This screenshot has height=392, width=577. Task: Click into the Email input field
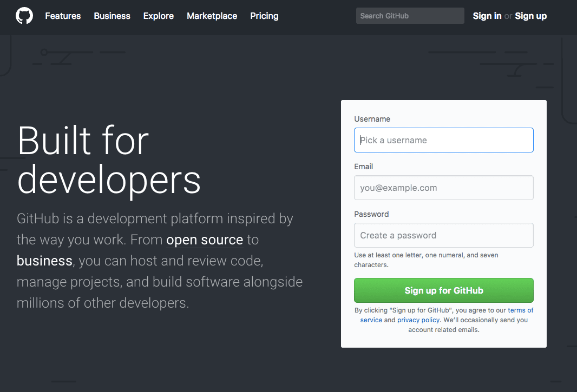pyautogui.click(x=443, y=188)
